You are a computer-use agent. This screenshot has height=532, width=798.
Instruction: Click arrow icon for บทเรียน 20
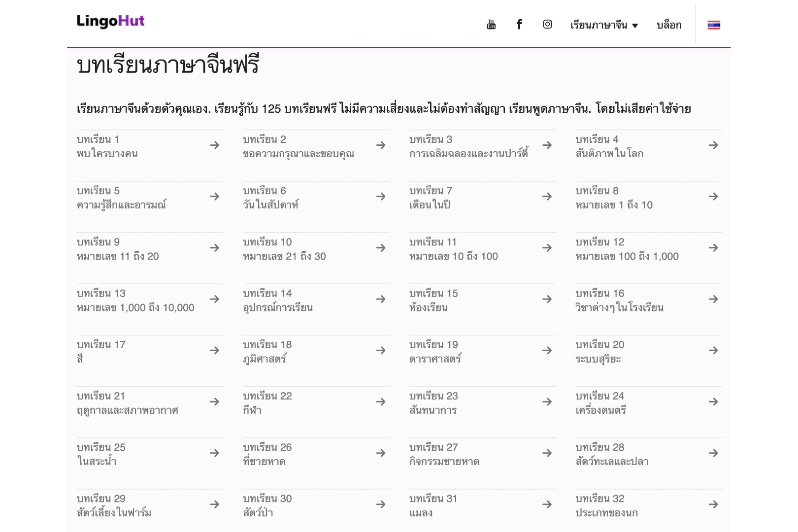[713, 350]
